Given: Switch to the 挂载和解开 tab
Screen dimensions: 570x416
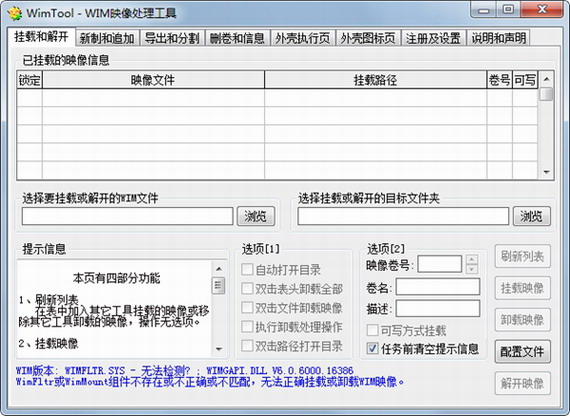Looking at the screenshot, I should pos(41,37).
